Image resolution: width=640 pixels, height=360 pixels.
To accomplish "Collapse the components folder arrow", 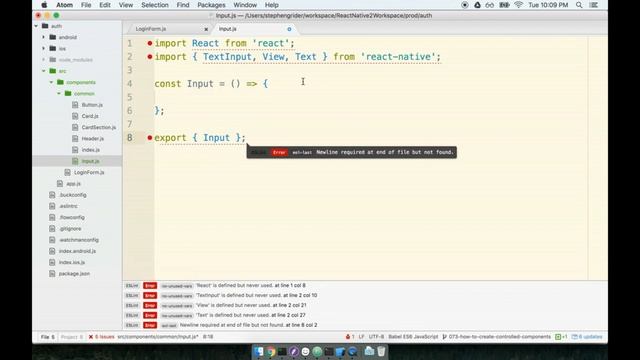I will pyautogui.click(x=51, y=82).
